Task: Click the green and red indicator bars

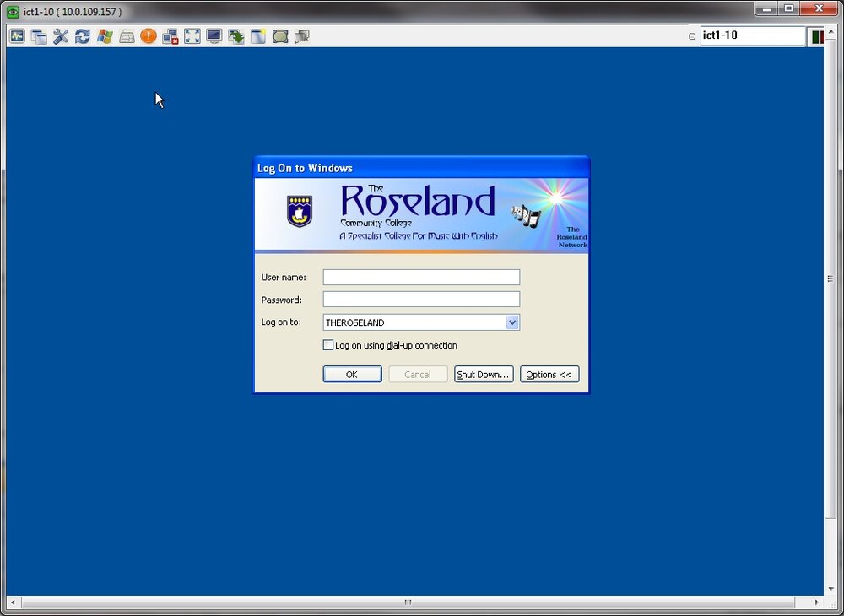Action: 817,36
